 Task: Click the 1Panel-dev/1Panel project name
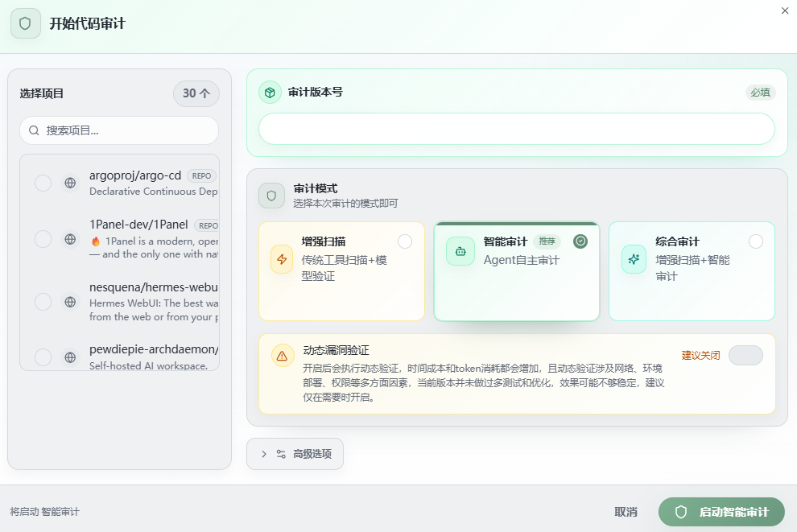click(138, 225)
